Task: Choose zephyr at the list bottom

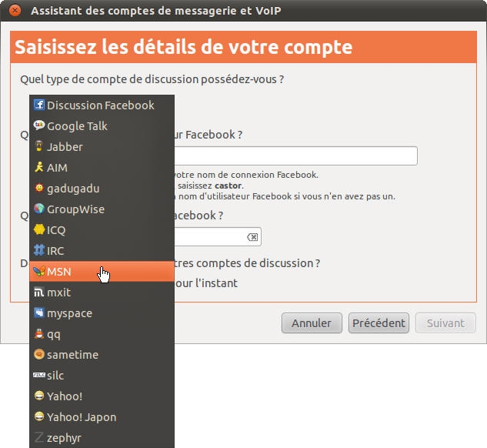Action: [x=102, y=438]
